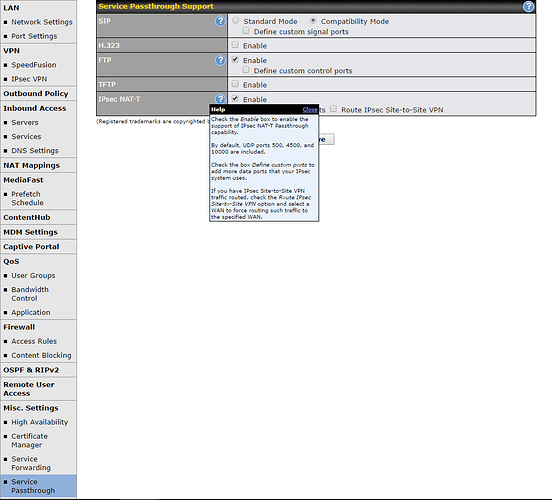Close the Help popup
The height and width of the screenshot is (500, 552).
click(310, 110)
